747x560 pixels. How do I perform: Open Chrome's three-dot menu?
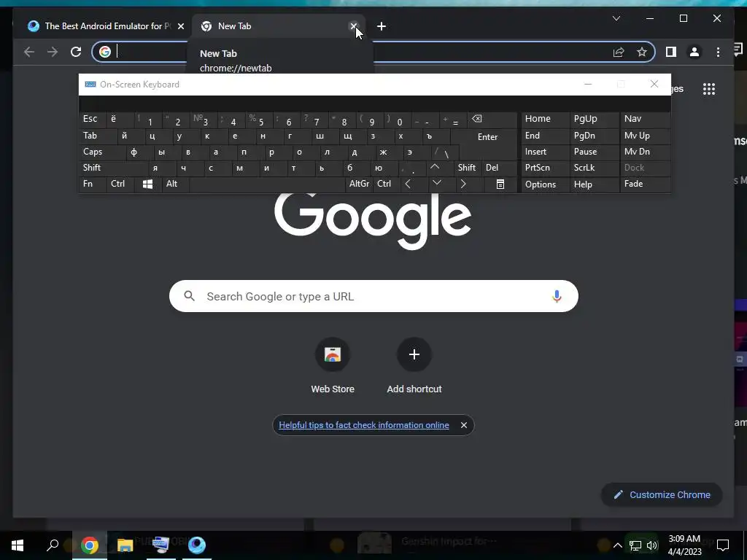tap(718, 52)
